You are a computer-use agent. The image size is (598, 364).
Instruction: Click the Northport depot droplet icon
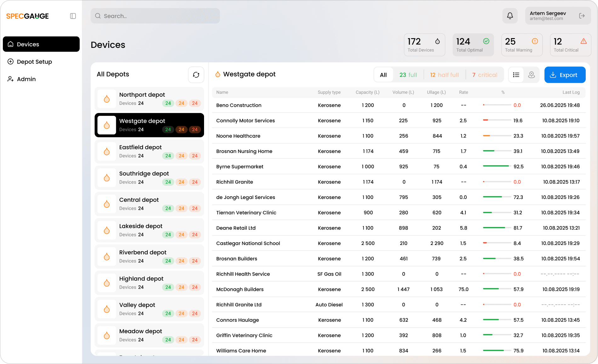(x=107, y=99)
